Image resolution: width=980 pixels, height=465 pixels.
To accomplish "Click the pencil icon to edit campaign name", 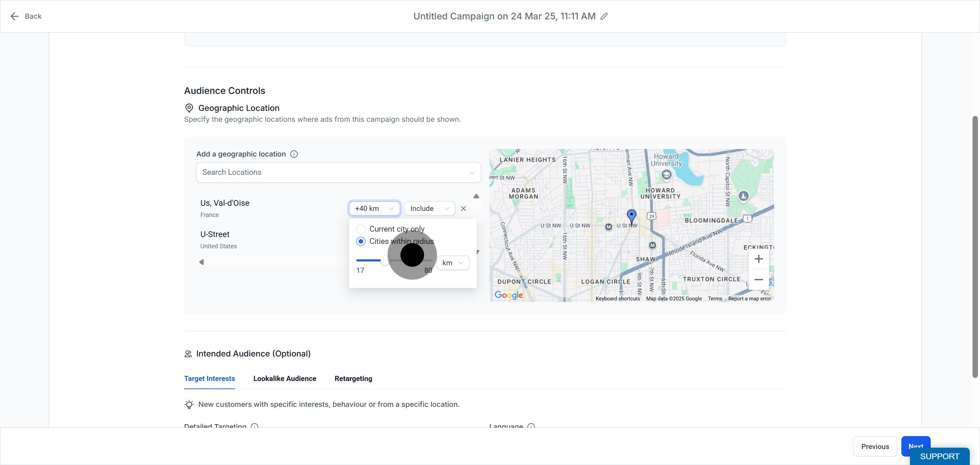I will [x=604, y=16].
